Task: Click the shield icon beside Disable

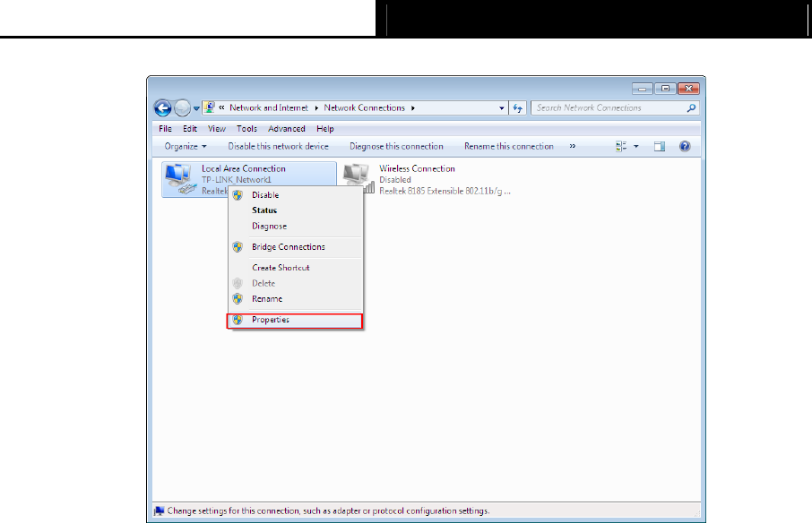Action: (x=238, y=195)
